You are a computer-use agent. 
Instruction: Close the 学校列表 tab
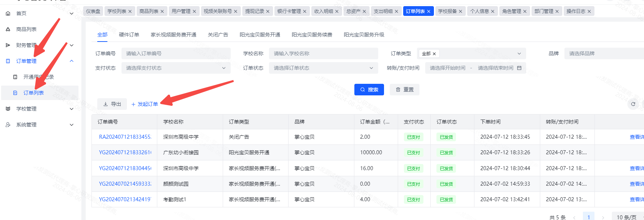tap(130, 12)
